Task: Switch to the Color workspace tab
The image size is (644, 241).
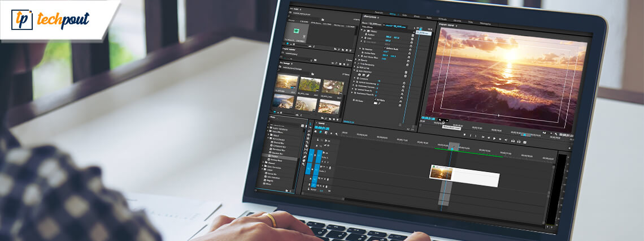Action: pyautogui.click(x=404, y=15)
